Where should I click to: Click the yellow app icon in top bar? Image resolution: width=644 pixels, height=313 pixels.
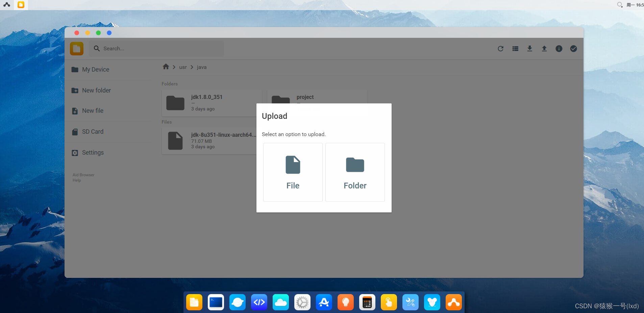click(21, 5)
